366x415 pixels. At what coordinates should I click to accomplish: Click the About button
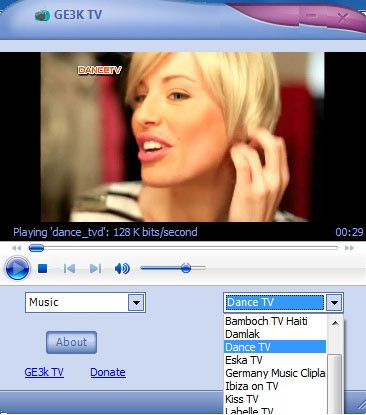click(71, 342)
